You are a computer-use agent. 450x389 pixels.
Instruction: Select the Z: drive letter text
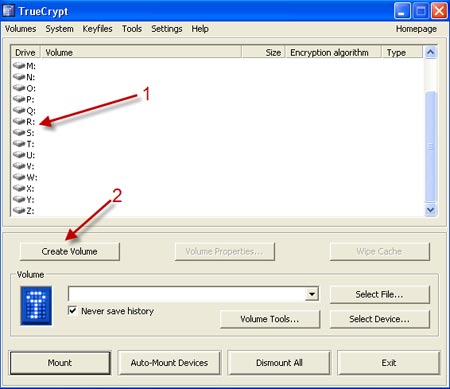(x=30, y=211)
